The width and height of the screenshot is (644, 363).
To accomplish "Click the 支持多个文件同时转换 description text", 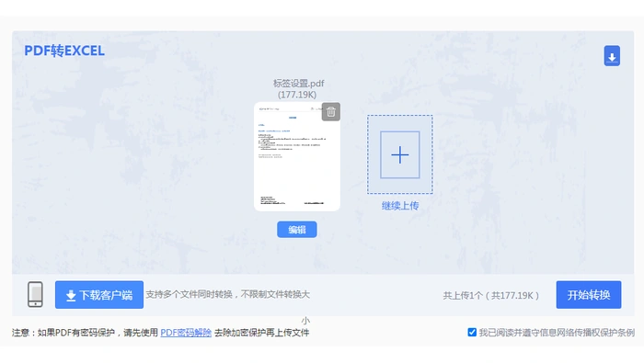I will pyautogui.click(x=228, y=294).
